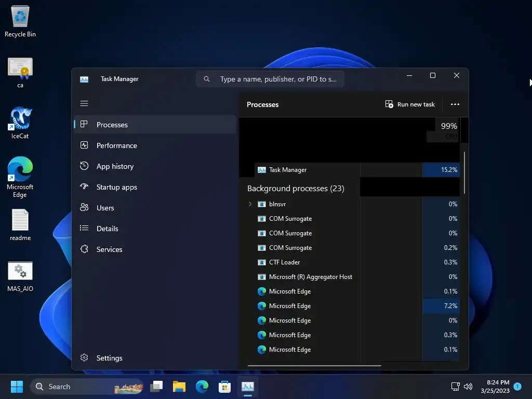Go to Startup apps page

click(x=155, y=187)
